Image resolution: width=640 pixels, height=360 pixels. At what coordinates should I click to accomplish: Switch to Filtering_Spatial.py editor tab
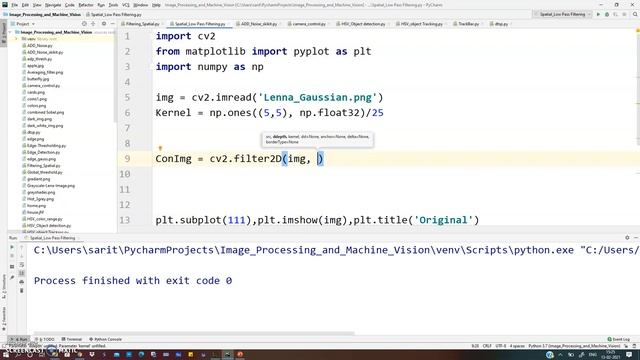click(x=141, y=24)
